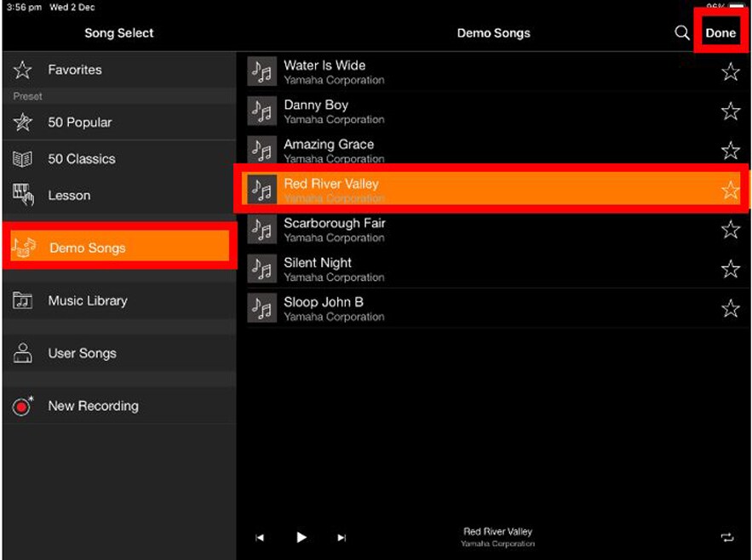This screenshot has width=752, height=560.
Task: Start a New Recording via record icon
Action: [x=23, y=406]
